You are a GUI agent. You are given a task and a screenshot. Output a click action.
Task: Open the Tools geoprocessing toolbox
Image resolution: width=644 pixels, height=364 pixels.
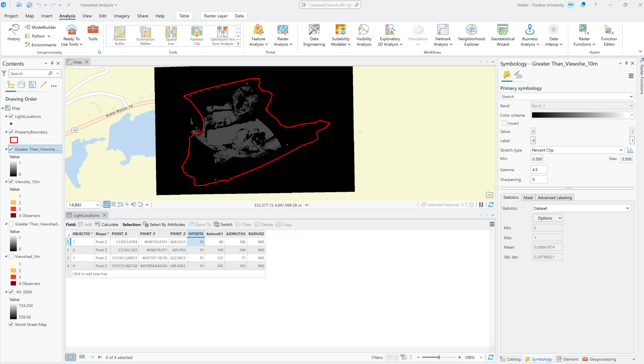point(93,33)
